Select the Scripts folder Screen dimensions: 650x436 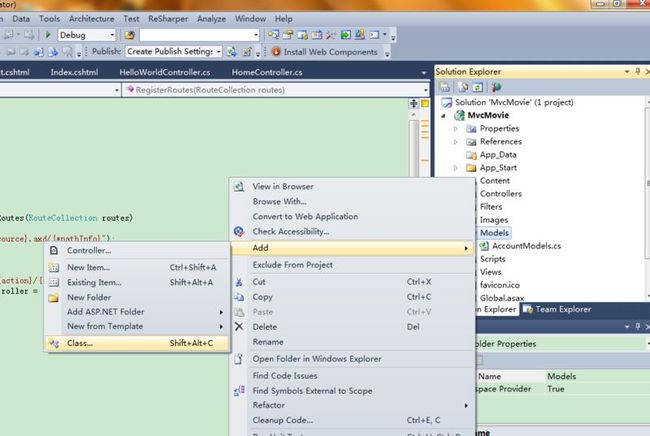[x=492, y=259]
